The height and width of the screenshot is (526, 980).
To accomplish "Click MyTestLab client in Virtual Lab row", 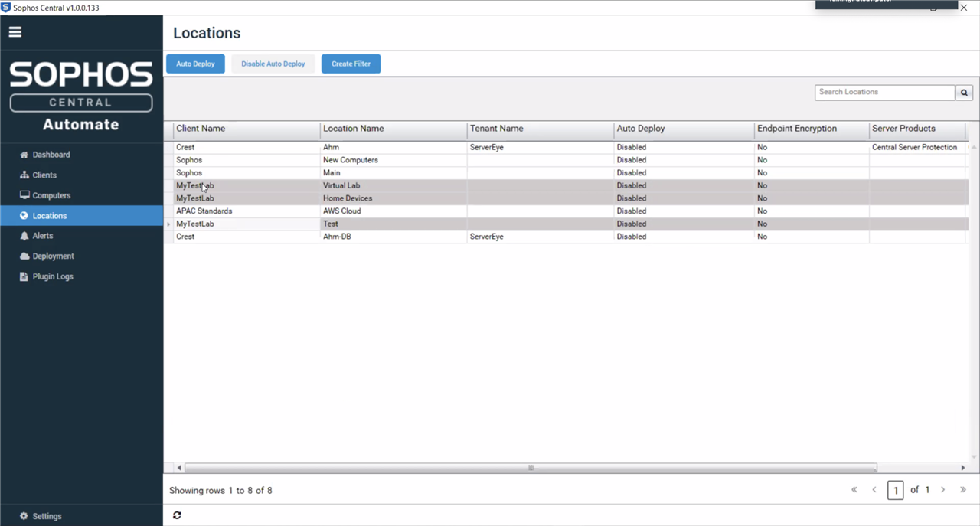I will (195, 185).
